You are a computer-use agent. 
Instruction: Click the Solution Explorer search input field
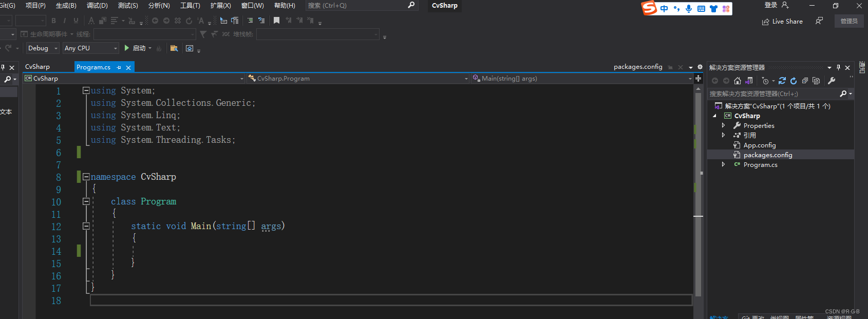pyautogui.click(x=773, y=93)
